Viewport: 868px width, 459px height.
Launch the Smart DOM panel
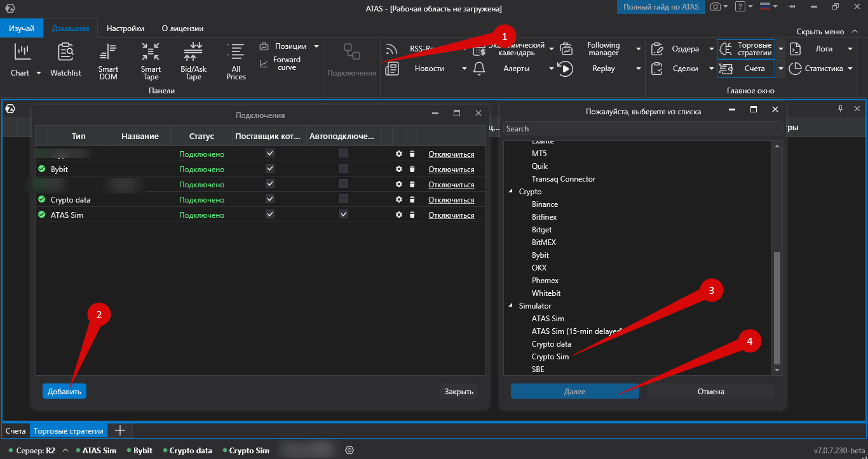[108, 62]
